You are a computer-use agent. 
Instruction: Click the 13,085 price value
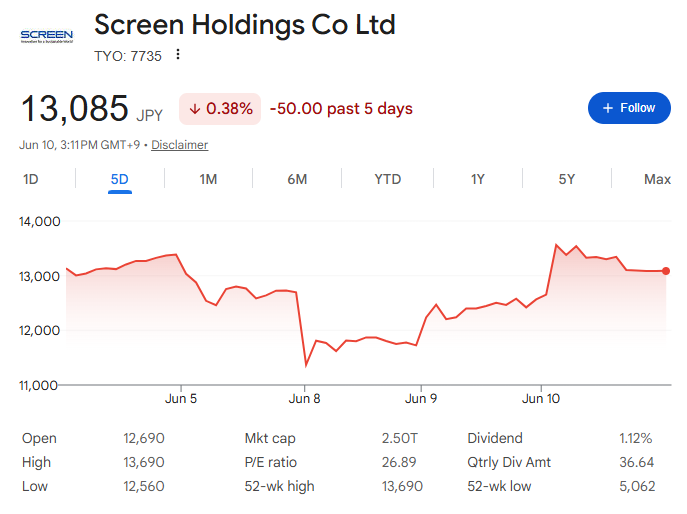(74, 109)
